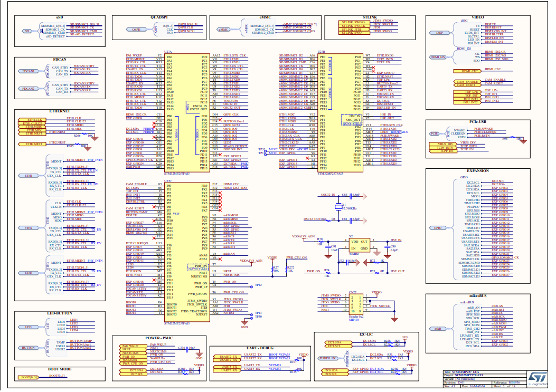Click the TP12 test point label
556x392 pixels.
(x=258, y=285)
